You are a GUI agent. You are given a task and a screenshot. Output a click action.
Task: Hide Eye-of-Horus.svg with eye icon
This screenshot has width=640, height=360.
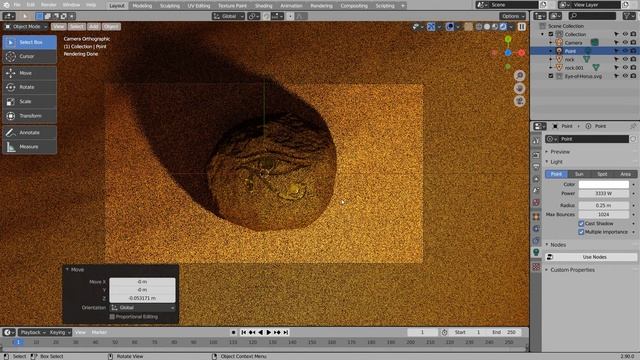625,76
